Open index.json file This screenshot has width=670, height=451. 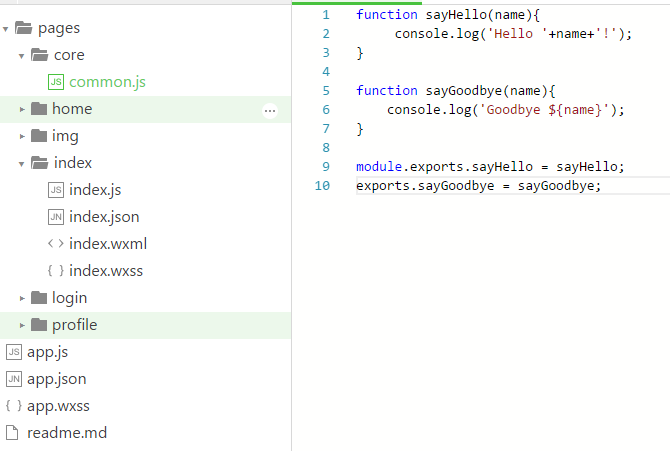[x=104, y=217]
